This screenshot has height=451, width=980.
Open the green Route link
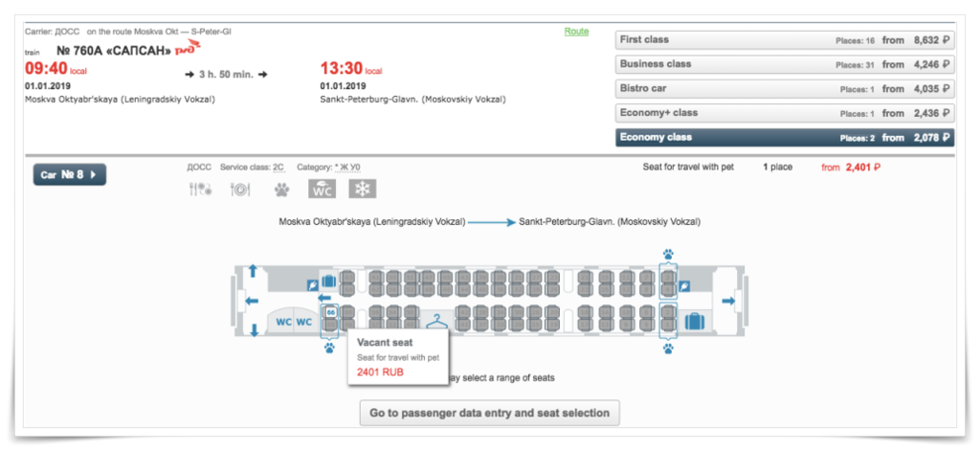(576, 32)
